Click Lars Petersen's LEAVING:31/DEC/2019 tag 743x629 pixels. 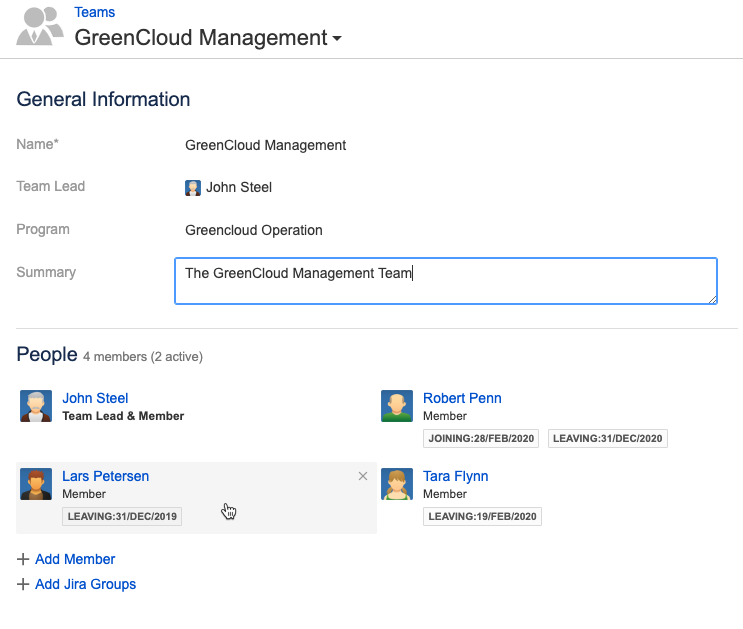[x=122, y=516]
